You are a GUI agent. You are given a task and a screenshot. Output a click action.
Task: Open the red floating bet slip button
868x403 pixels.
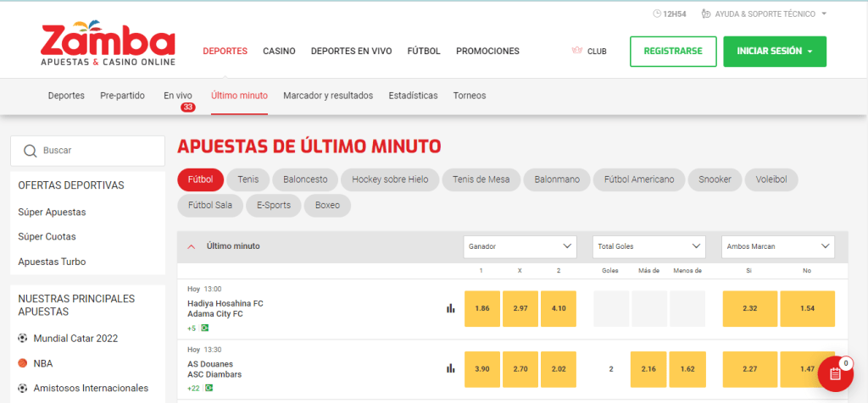tap(835, 373)
